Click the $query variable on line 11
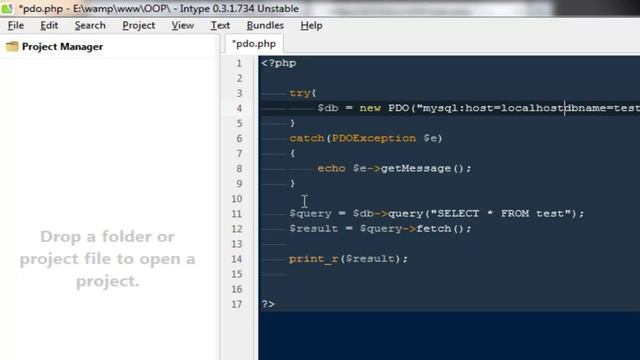 (311, 214)
